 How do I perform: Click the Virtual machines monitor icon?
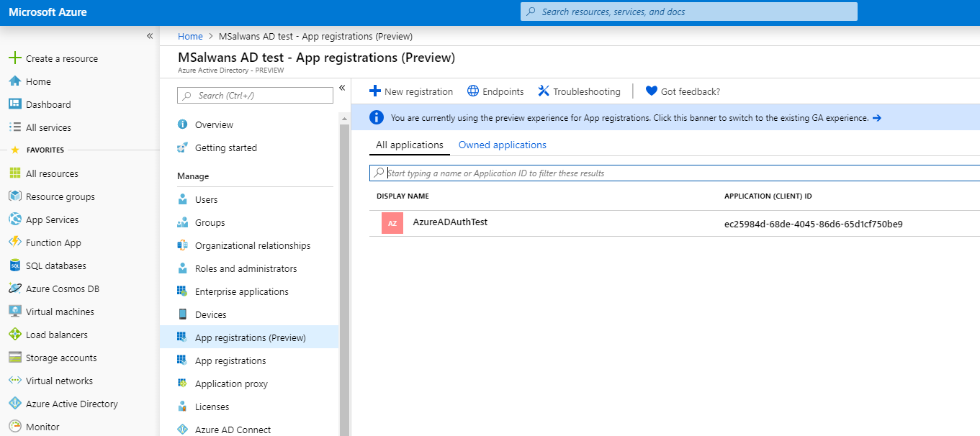pyautogui.click(x=14, y=312)
